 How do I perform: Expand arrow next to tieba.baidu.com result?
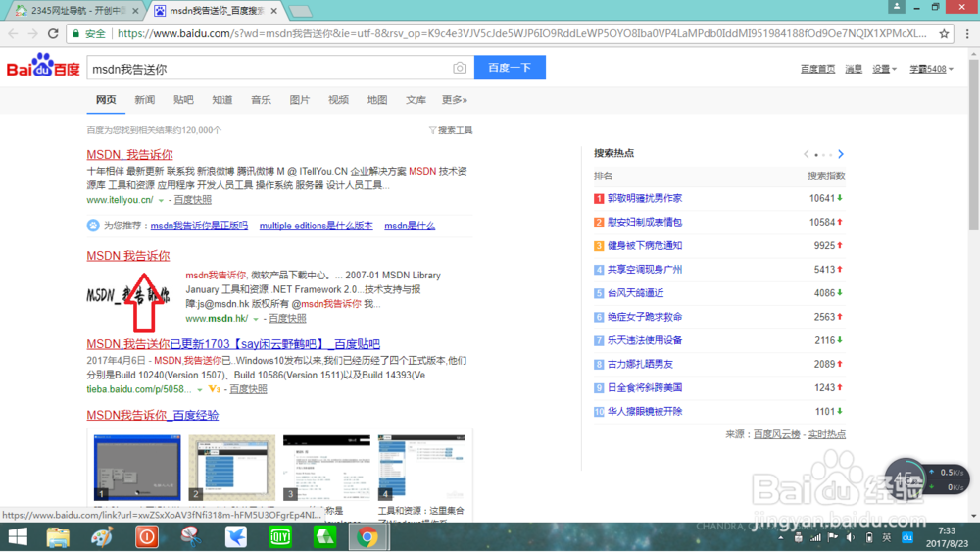(x=199, y=389)
